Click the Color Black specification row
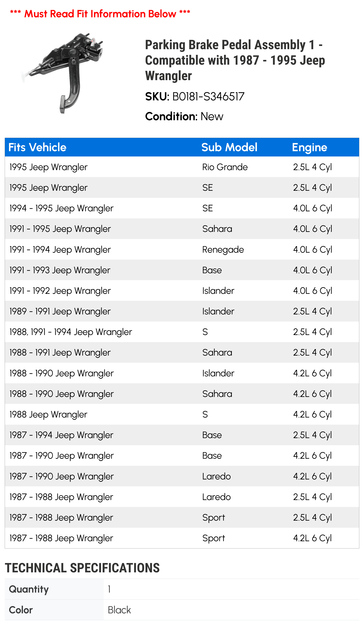364x625 pixels. (182, 610)
